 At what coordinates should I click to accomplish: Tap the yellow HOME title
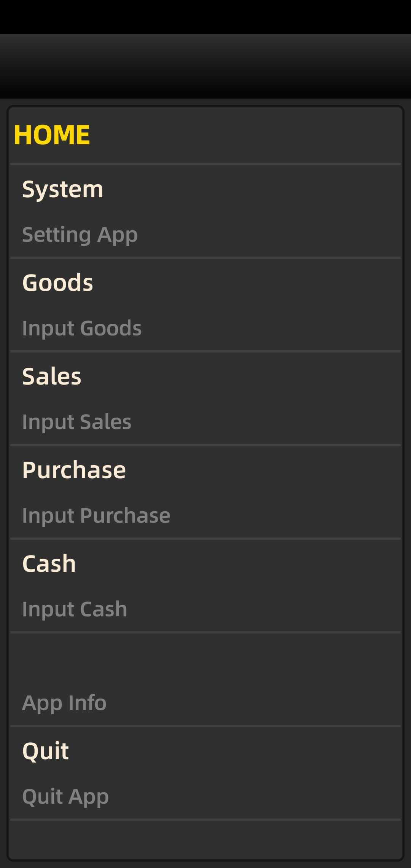pyautogui.click(x=52, y=135)
